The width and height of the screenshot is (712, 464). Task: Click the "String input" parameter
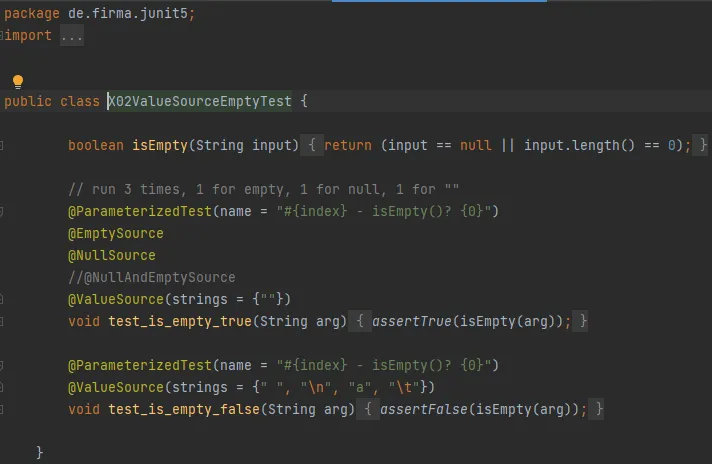pyautogui.click(x=244, y=145)
